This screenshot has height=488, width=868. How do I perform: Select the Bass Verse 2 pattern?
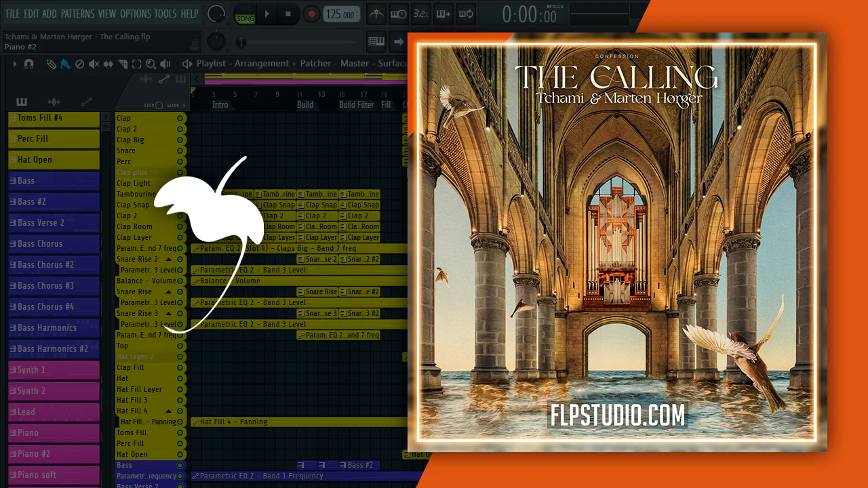[x=54, y=223]
